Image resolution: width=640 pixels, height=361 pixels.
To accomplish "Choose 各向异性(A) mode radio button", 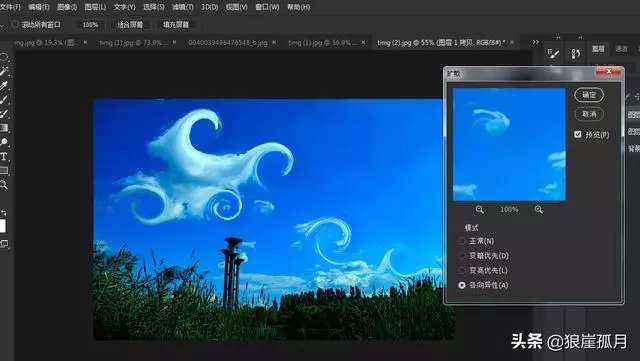I will pos(462,285).
